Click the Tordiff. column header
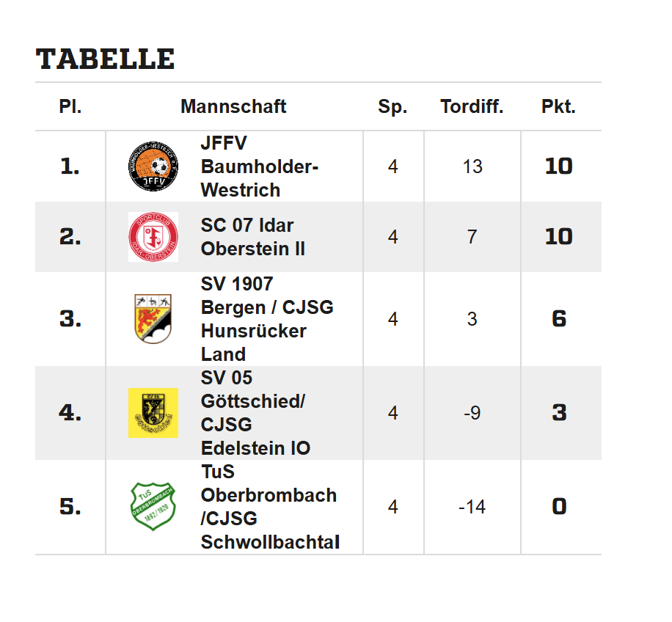Image resolution: width=672 pixels, height=622 pixels. (x=472, y=106)
